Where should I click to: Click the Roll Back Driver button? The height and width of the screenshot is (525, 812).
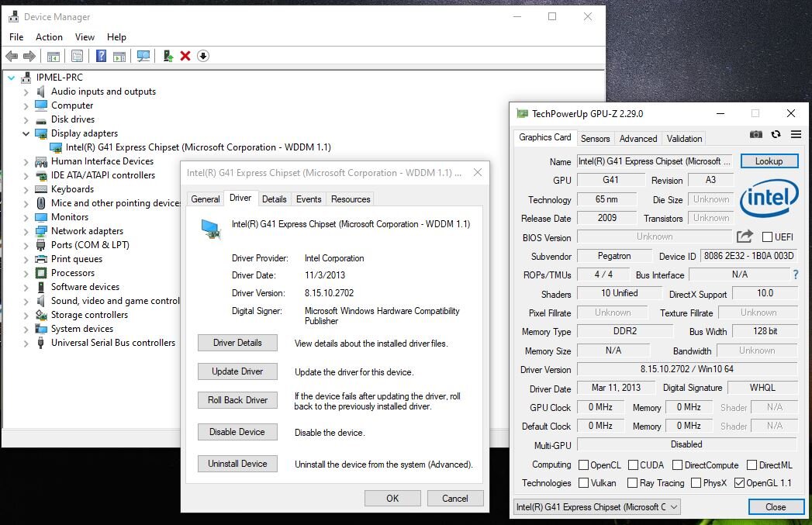[x=237, y=399]
